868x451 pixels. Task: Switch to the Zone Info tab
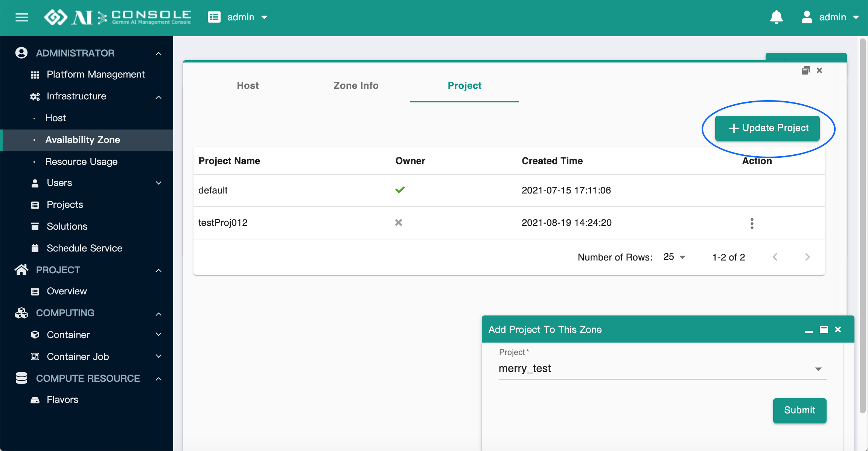pyautogui.click(x=356, y=86)
